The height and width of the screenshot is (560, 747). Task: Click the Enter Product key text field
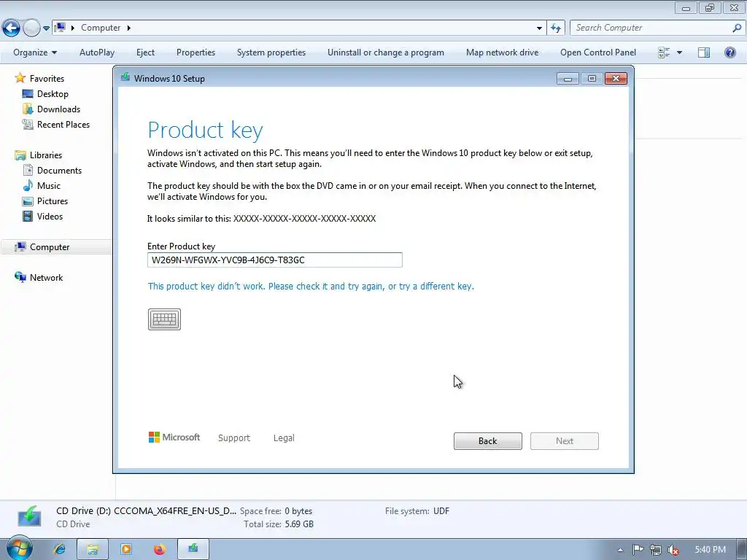pos(275,260)
